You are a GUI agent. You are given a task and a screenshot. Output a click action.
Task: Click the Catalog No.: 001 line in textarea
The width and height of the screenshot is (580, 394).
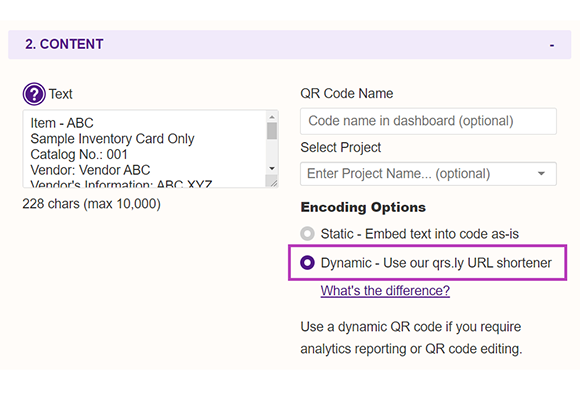[x=79, y=154]
